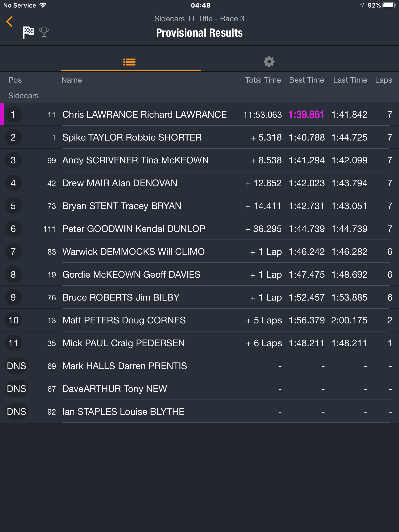Tap the battery status indicator

click(x=389, y=5)
